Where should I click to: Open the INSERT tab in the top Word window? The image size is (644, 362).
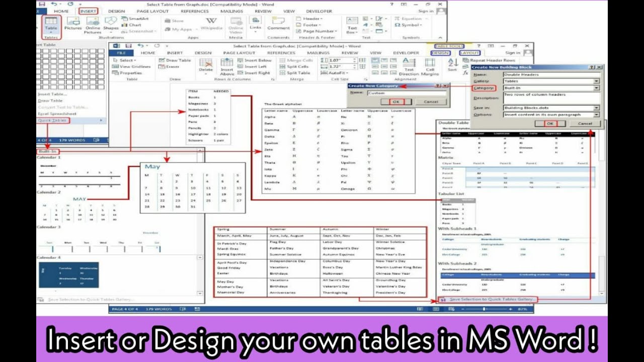coord(89,11)
